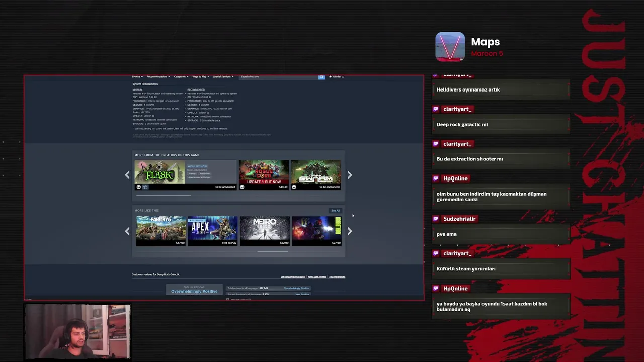Click the 'More from the creators of this game' heading
Viewport: 644px width, 362px height.
(x=167, y=155)
